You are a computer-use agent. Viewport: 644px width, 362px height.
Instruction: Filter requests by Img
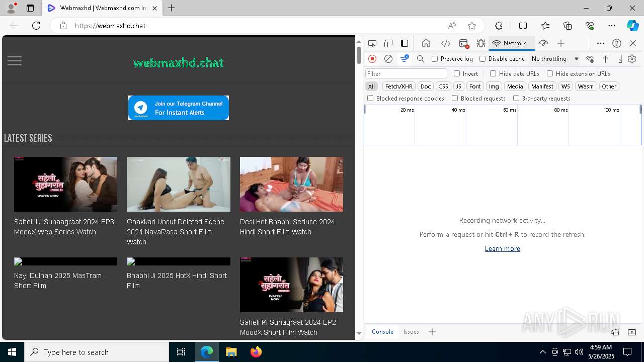point(494,86)
